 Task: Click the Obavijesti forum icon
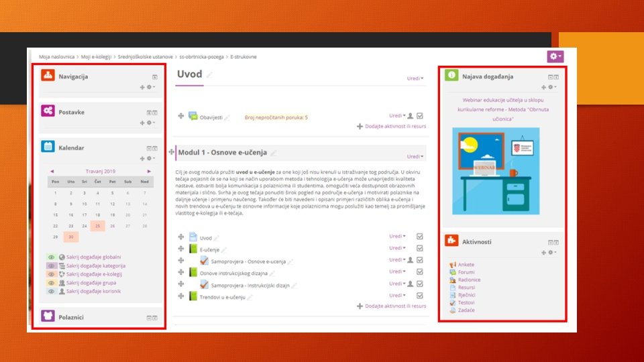[x=193, y=116]
